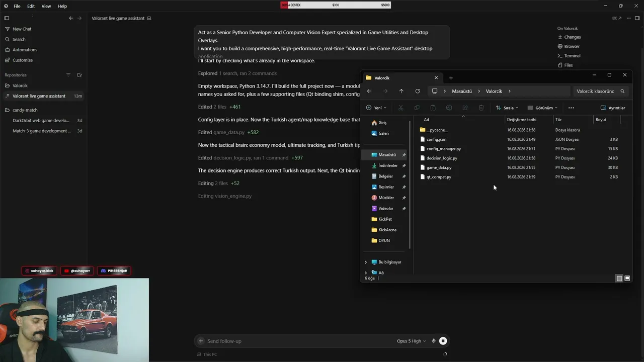This screenshot has width=644, height=362.
Task: Refresh the File Explorer folder
Action: tap(417, 91)
